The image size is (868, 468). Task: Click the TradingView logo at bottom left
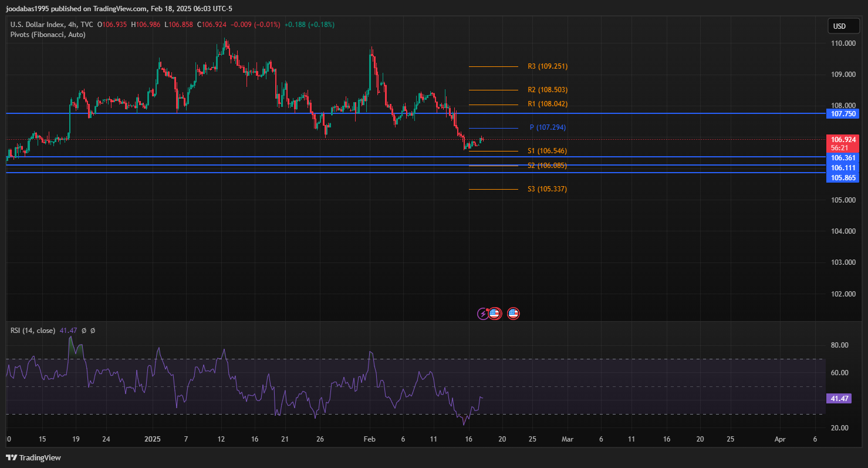click(33, 457)
